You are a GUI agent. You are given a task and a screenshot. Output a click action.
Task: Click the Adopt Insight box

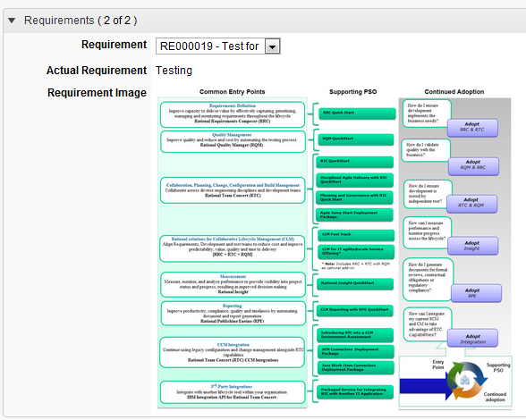[x=472, y=246]
